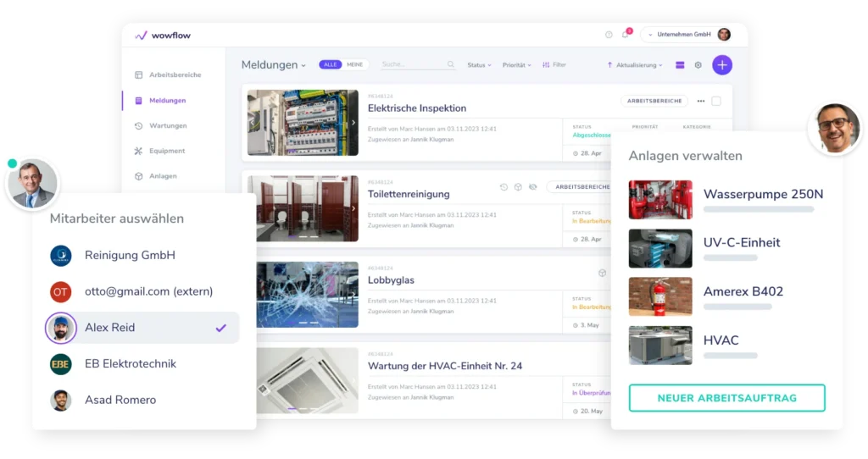The height and width of the screenshot is (459, 868).
Task: Switch to list view layout icon
Action: (680, 64)
